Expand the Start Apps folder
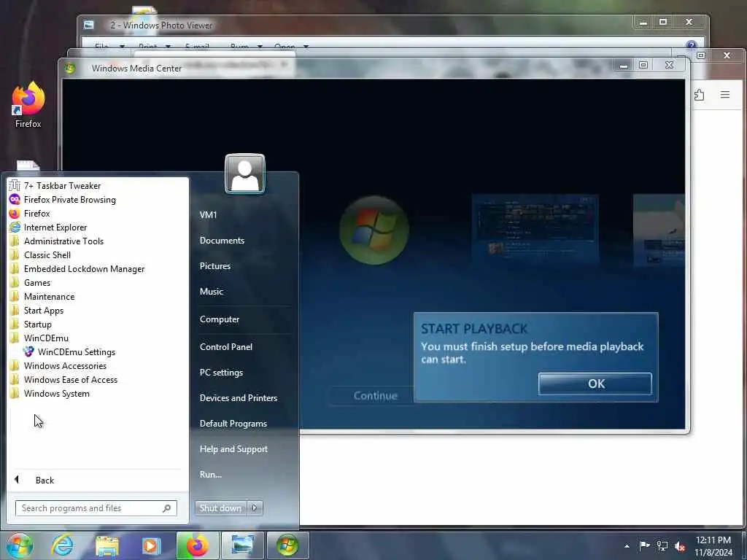Viewport: 747px width, 560px height. tap(36, 310)
